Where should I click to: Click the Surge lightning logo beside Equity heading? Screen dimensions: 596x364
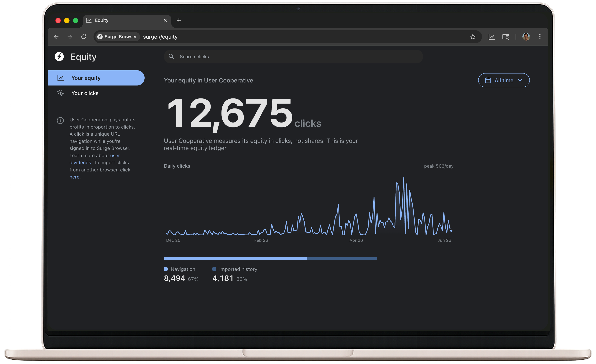click(59, 57)
